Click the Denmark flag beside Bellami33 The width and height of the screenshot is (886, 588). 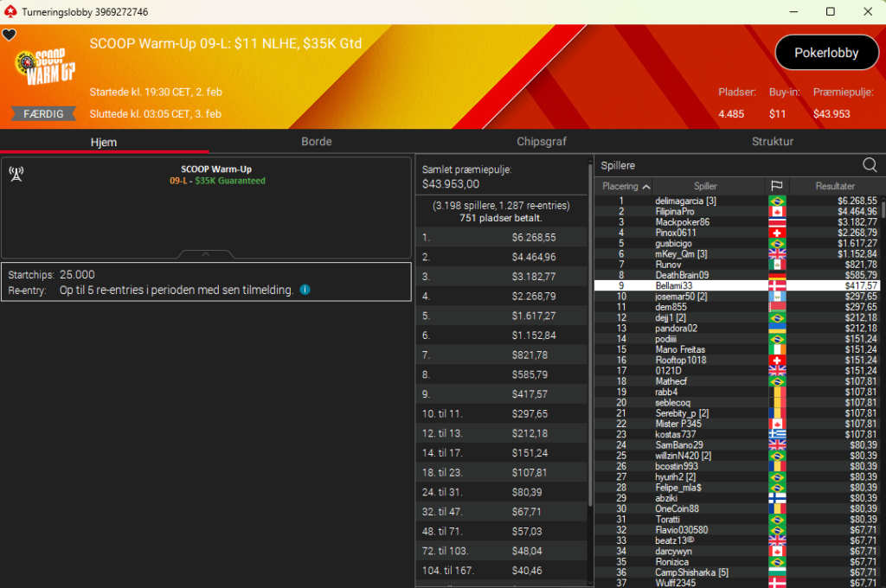[776, 285]
